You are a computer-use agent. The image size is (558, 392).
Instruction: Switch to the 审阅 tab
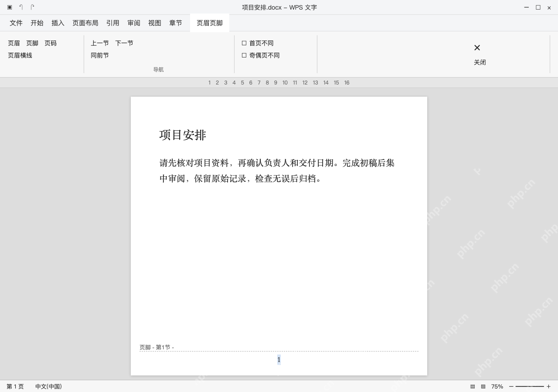134,23
